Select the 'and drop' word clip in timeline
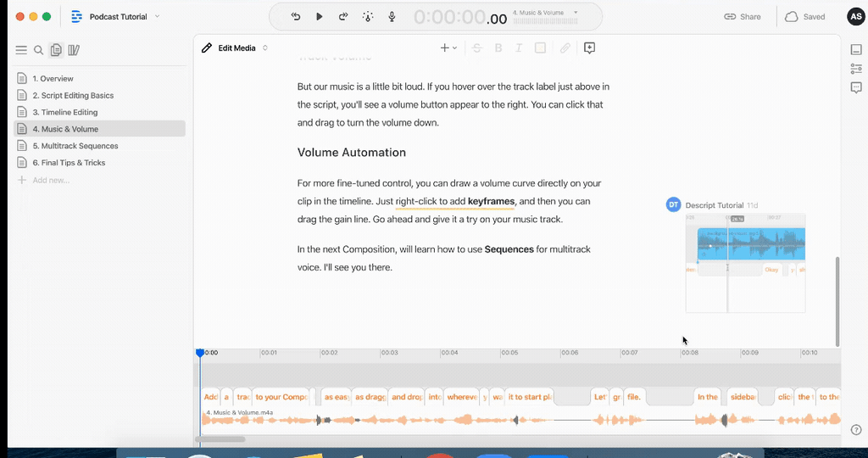Image resolution: width=868 pixels, height=458 pixels. coord(406,397)
